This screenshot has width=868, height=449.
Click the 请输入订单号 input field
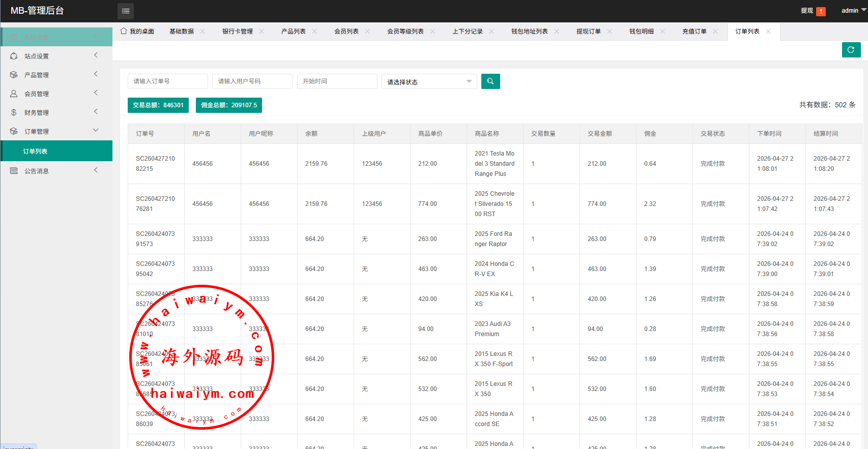pyautogui.click(x=167, y=81)
